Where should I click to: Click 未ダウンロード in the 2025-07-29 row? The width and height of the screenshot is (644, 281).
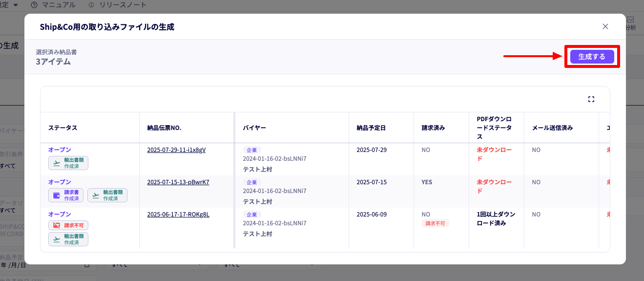[494, 154]
